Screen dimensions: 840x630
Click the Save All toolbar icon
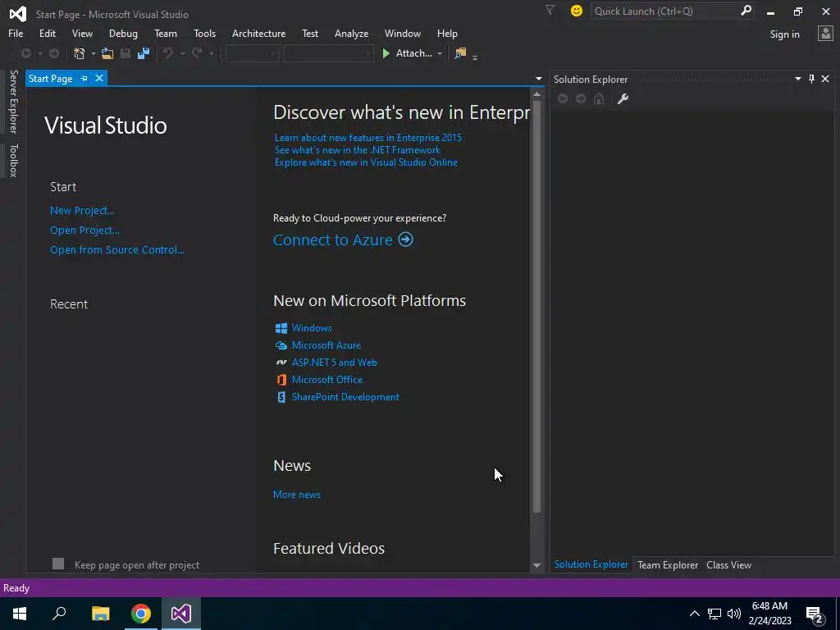(x=144, y=53)
